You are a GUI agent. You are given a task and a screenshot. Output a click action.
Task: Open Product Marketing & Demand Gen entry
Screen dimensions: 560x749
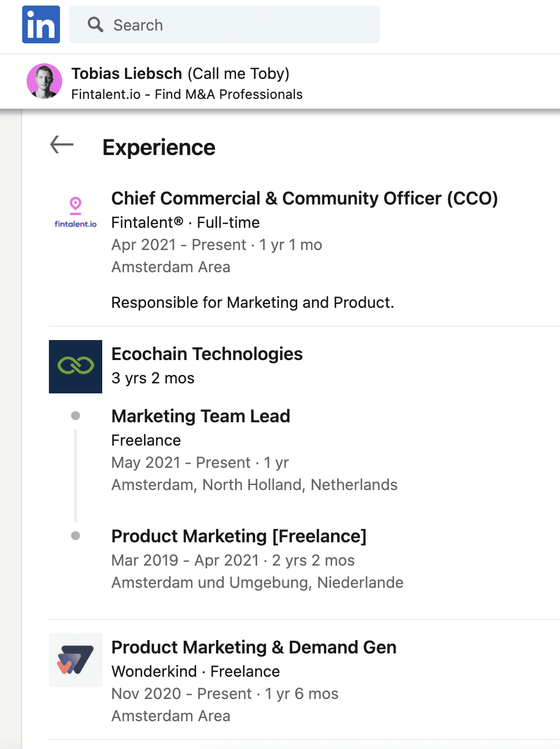(x=254, y=647)
